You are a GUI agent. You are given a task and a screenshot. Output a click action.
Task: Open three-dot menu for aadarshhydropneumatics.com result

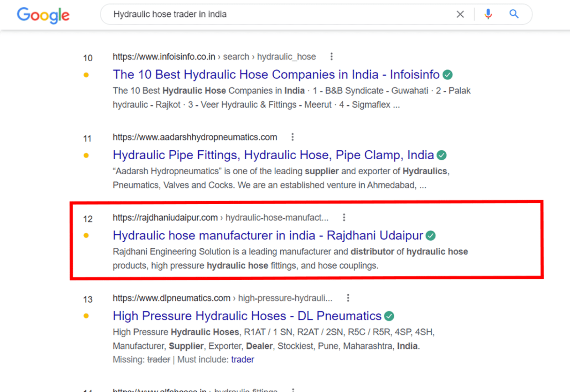[292, 137]
